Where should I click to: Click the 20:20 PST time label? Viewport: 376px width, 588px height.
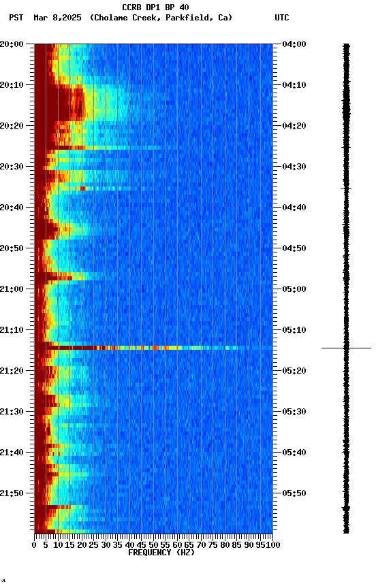(x=12, y=126)
